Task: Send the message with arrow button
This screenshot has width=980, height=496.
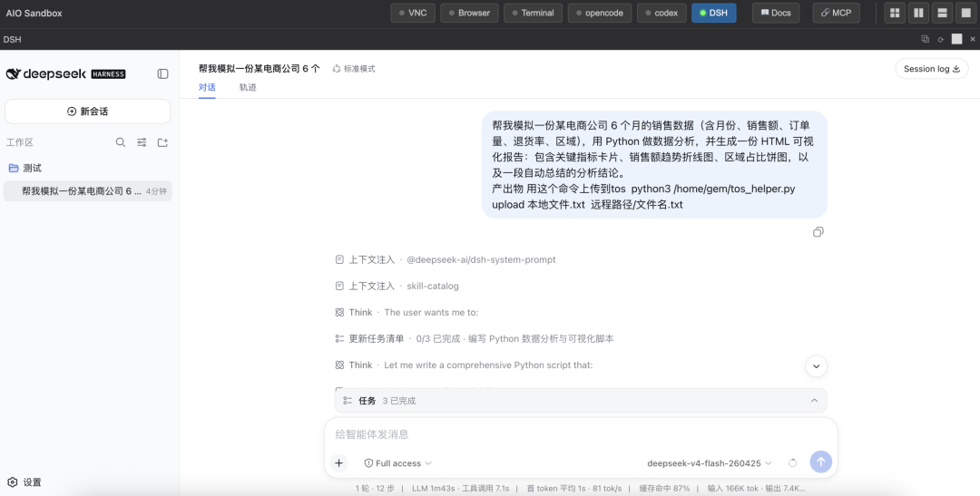Action: coord(820,462)
